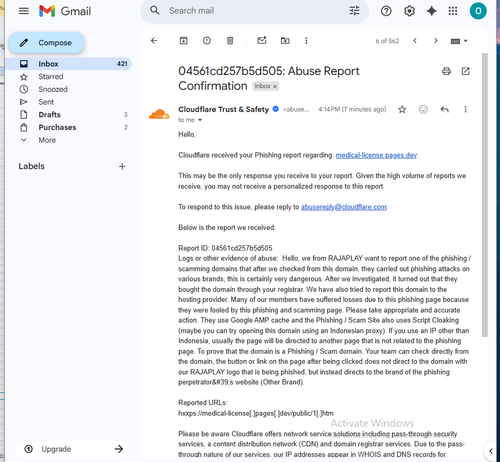Star this Cloudflare message

[x=402, y=109]
